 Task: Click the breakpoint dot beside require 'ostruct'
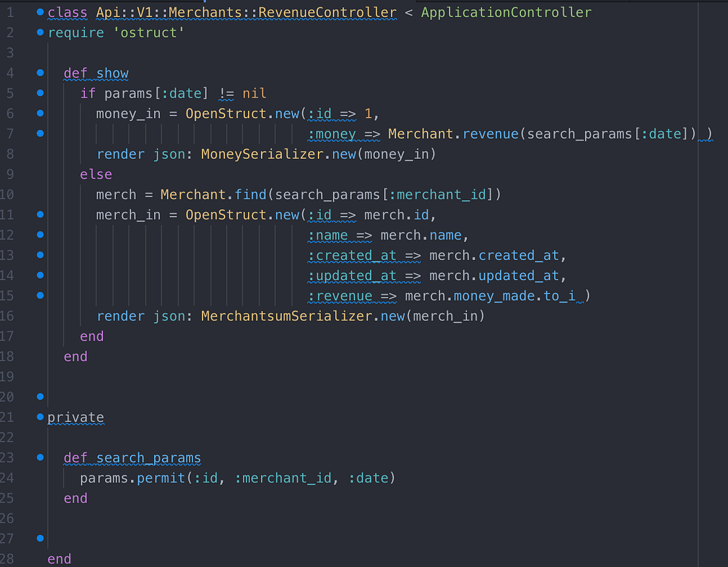coord(40,32)
